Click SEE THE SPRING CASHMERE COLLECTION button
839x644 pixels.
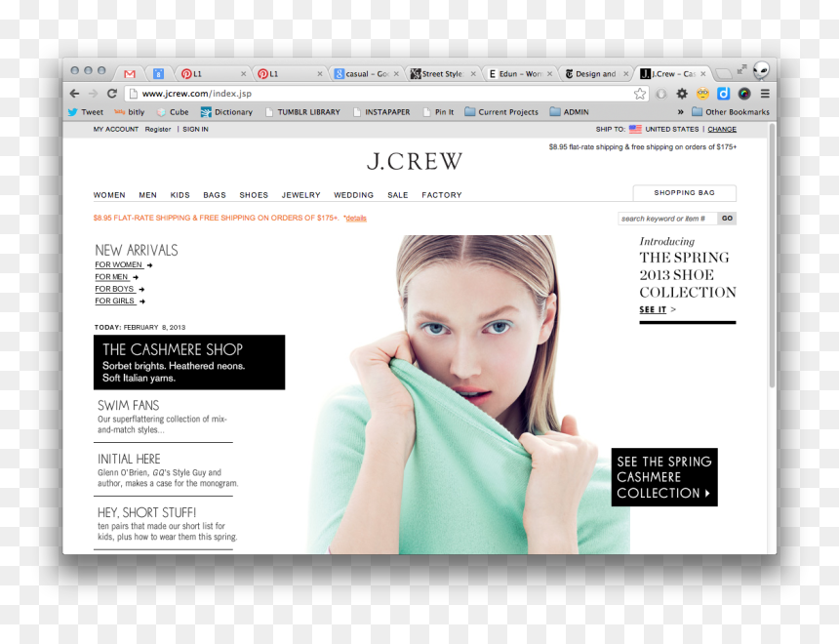664,477
